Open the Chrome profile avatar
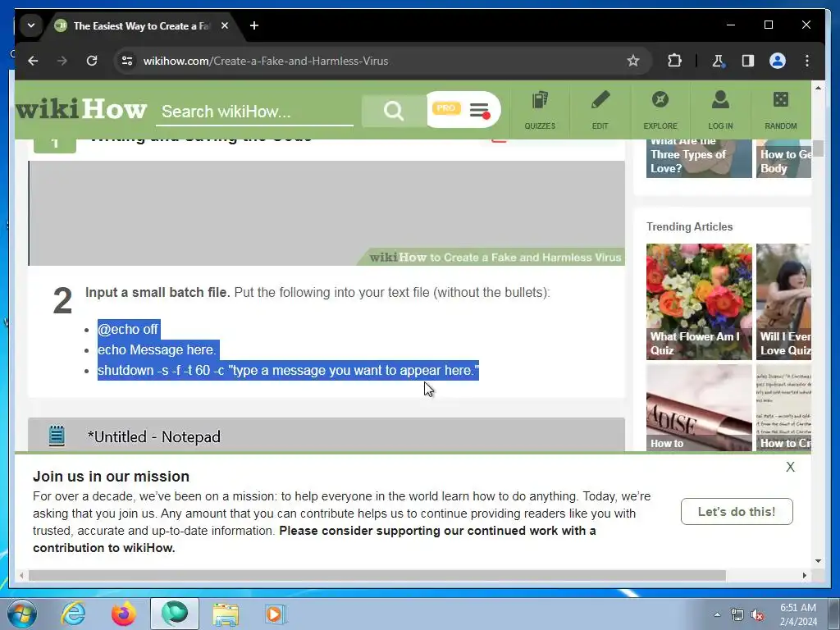This screenshot has height=630, width=840. (778, 61)
